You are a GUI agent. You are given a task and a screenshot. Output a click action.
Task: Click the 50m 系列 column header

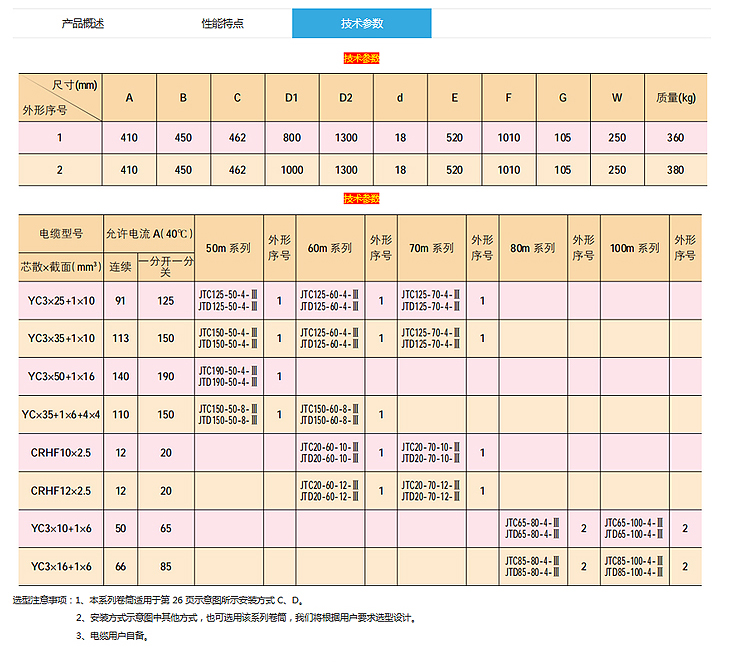point(228,248)
